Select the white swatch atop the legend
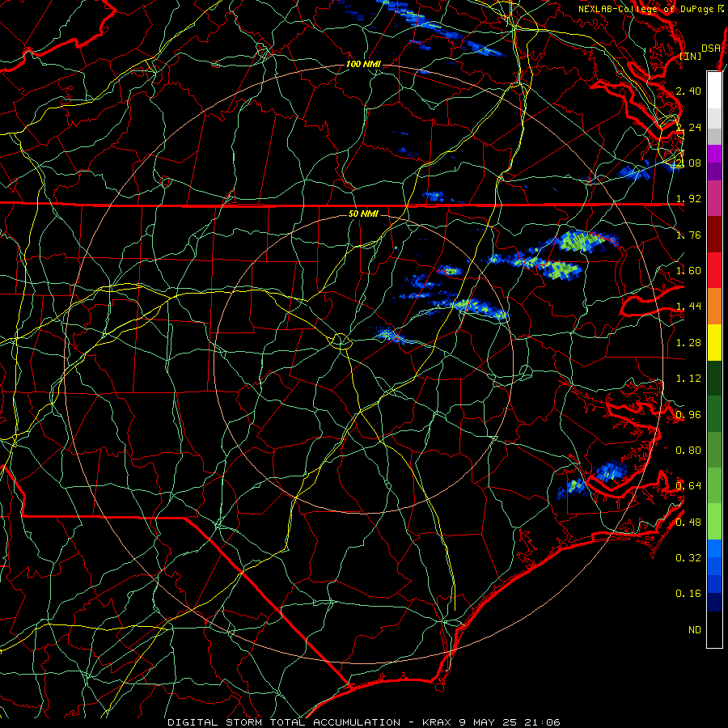 [x=714, y=91]
